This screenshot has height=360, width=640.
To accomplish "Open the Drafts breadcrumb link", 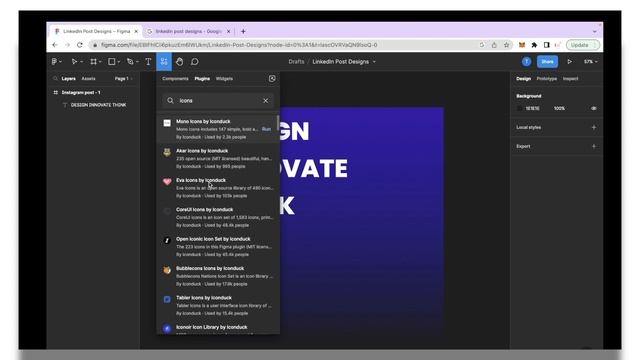I will pyautogui.click(x=296, y=62).
